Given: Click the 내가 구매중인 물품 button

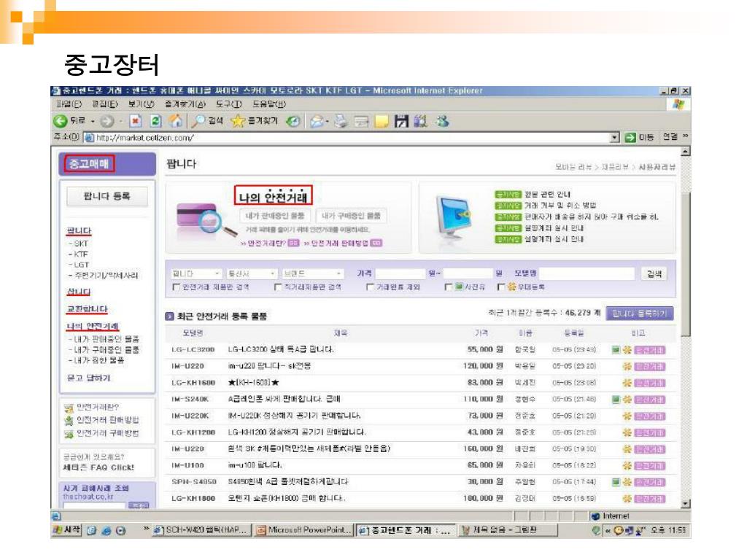Looking at the screenshot, I should coord(351,216).
